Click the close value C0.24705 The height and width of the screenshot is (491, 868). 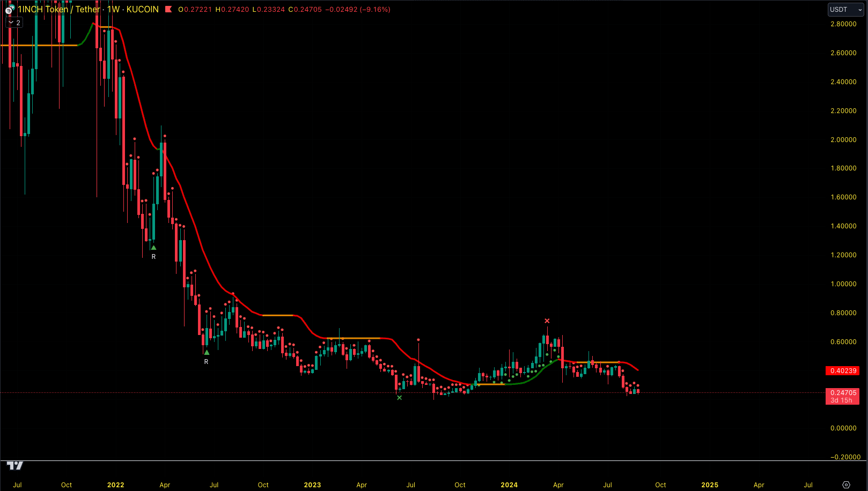click(x=305, y=10)
